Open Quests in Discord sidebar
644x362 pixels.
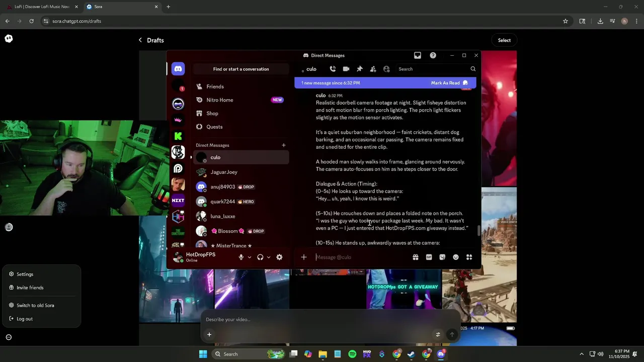[x=241, y=127]
